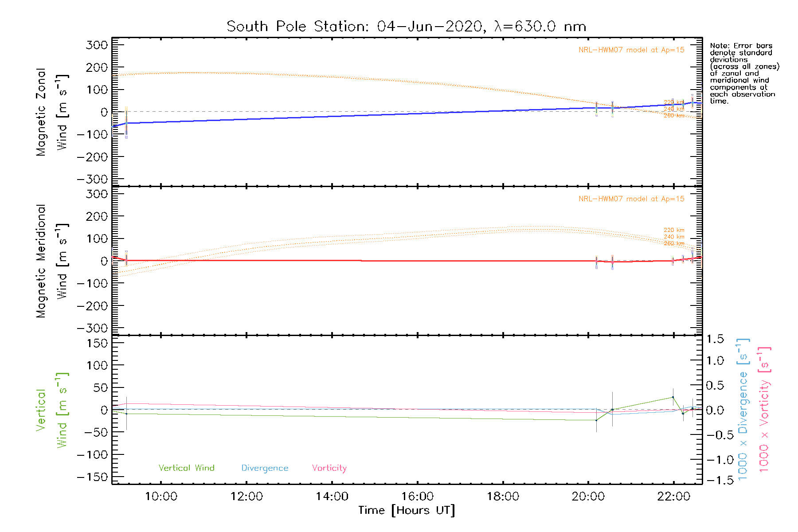The height and width of the screenshot is (532, 798).
Task: Click the 1000 x Divergence axis title
Action: [x=743, y=410]
